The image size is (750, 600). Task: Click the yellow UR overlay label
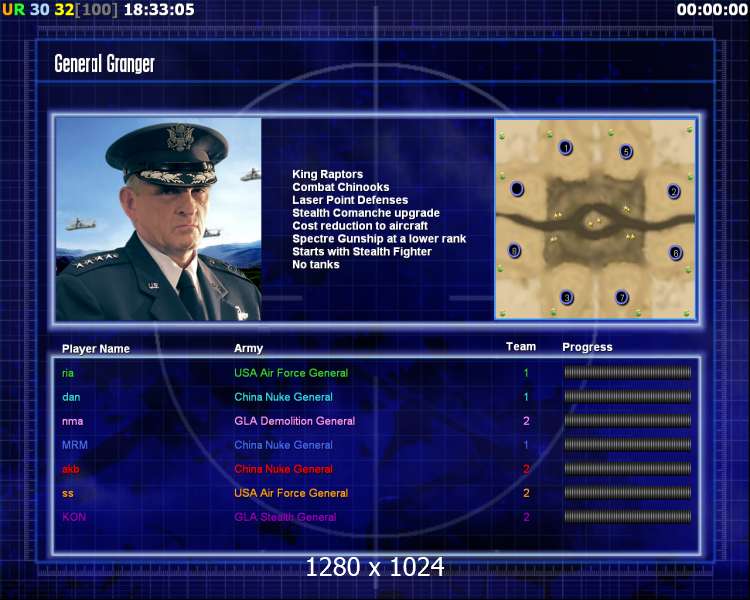click(13, 10)
